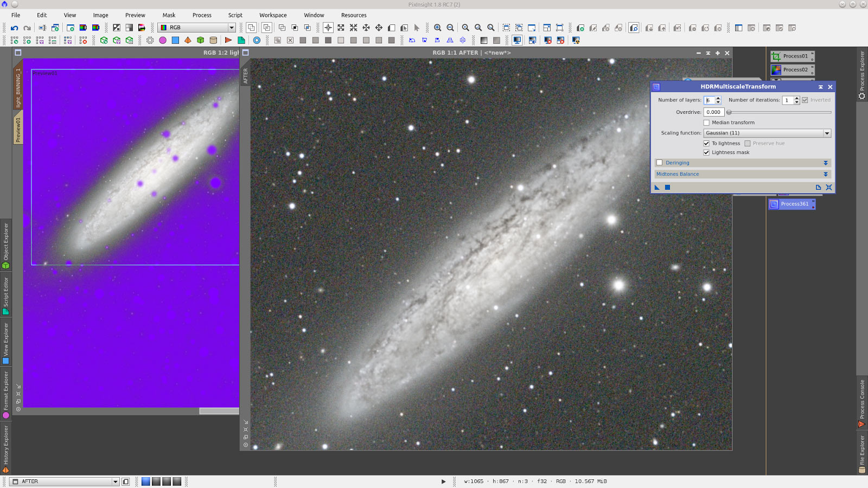Enable the Median transform checkbox
The height and width of the screenshot is (488, 868).
(706, 123)
